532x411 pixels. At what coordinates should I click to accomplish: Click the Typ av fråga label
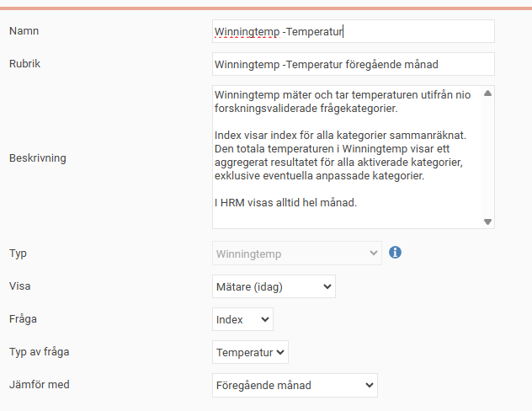click(x=39, y=351)
